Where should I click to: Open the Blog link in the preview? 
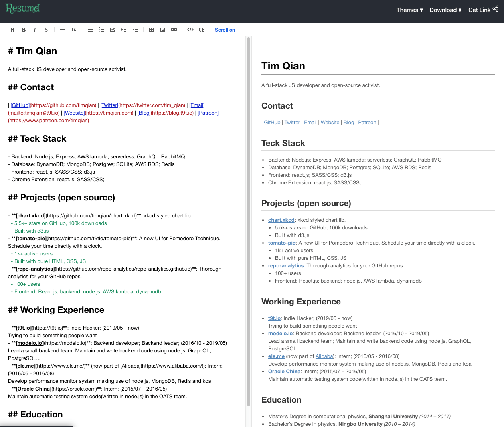coord(349,123)
